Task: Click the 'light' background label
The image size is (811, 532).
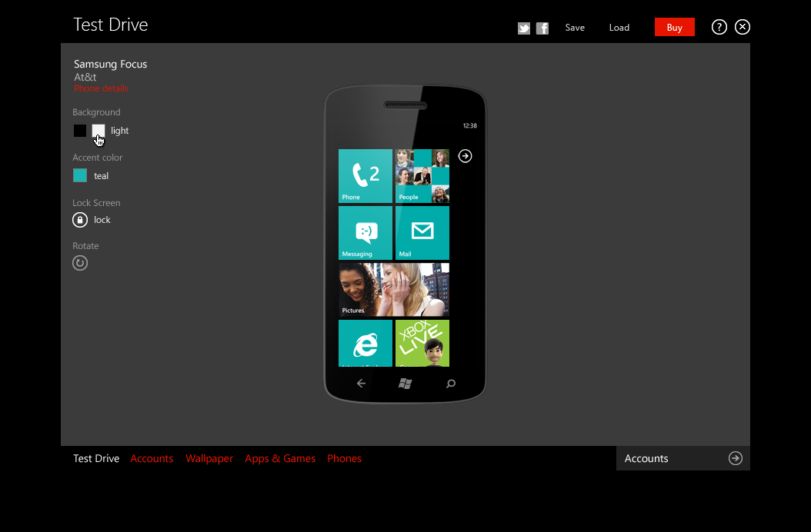Action: 119,131
